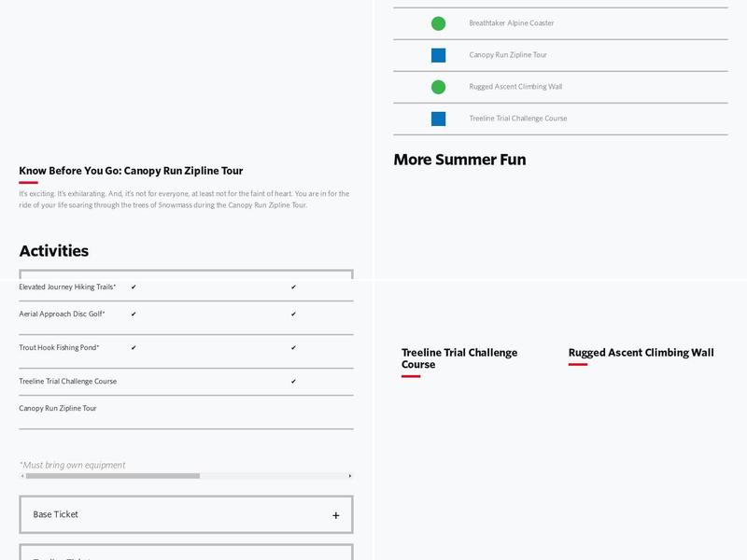Viewport: 747px width, 560px height.
Task: Click green circle icon beside Breathtaker Alpine Coaster
Action: click(x=438, y=23)
